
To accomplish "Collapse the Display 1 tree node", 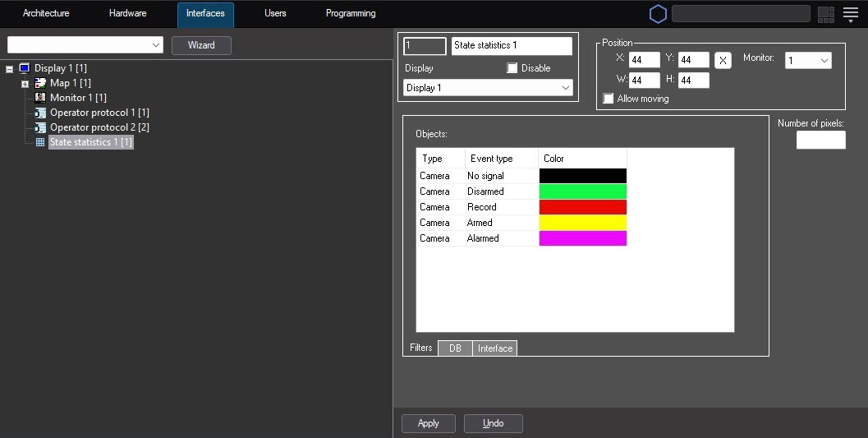I will (9, 68).
